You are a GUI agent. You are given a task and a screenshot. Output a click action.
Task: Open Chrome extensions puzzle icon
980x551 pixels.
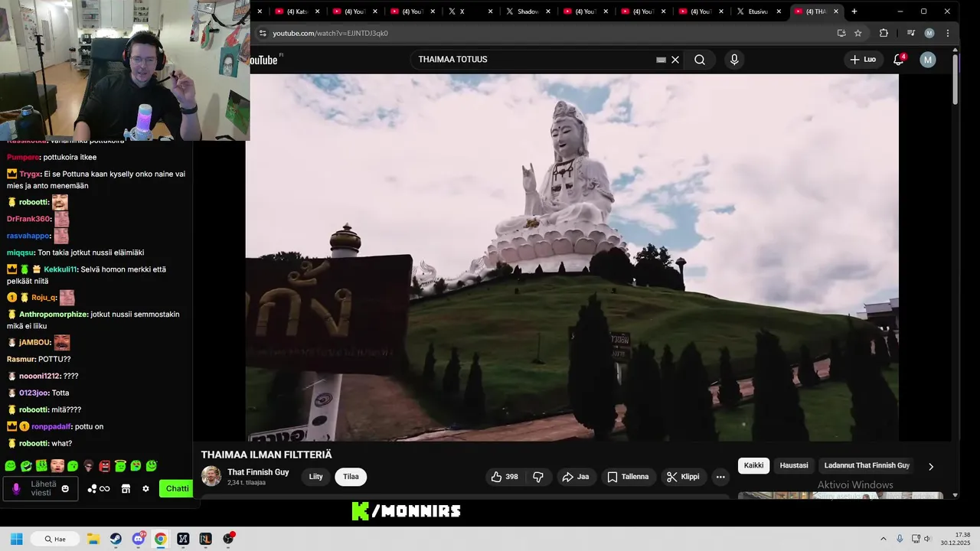tap(884, 33)
